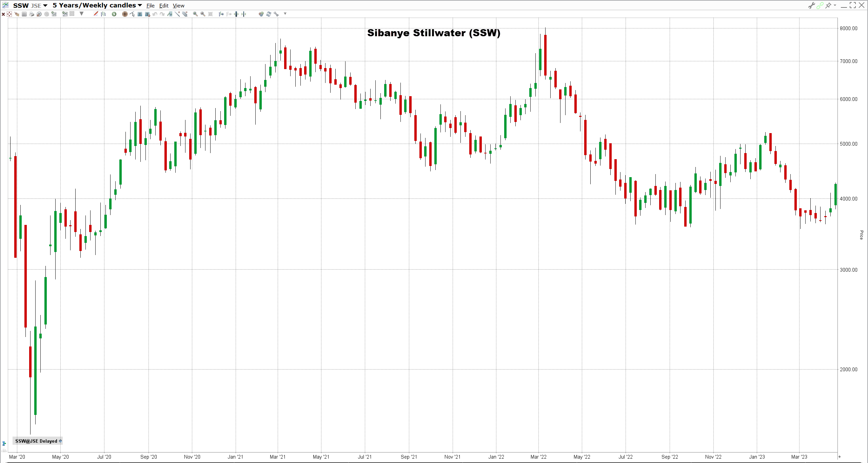This screenshot has width=868, height=463.
Task: Add a text annotation with T icon
Action: pos(140,14)
